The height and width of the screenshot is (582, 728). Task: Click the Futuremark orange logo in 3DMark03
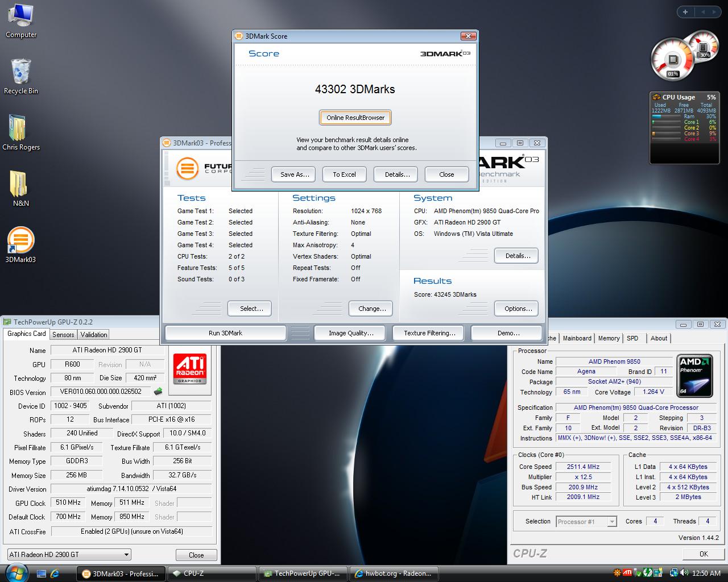187,168
